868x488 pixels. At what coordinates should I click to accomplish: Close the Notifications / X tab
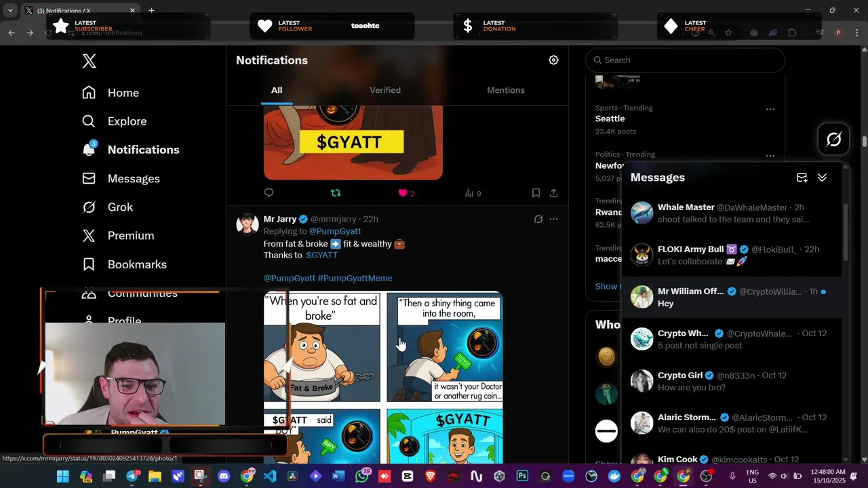click(132, 10)
